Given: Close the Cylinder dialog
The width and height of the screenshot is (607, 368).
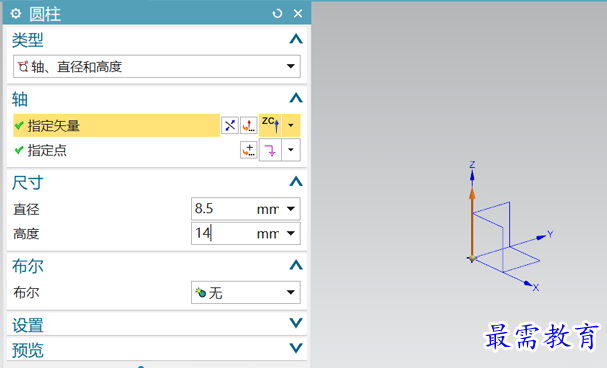Looking at the screenshot, I should (298, 14).
